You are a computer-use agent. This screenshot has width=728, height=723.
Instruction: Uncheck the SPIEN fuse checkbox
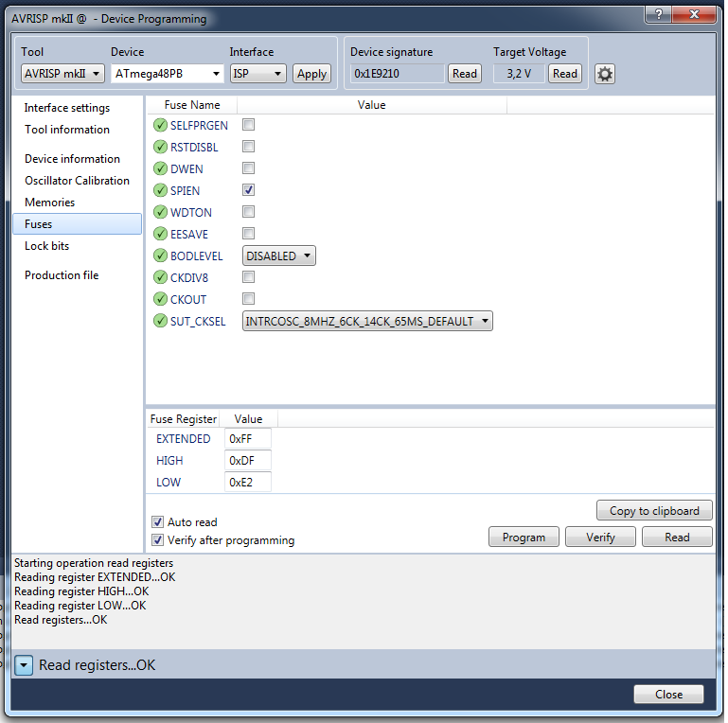tap(248, 190)
